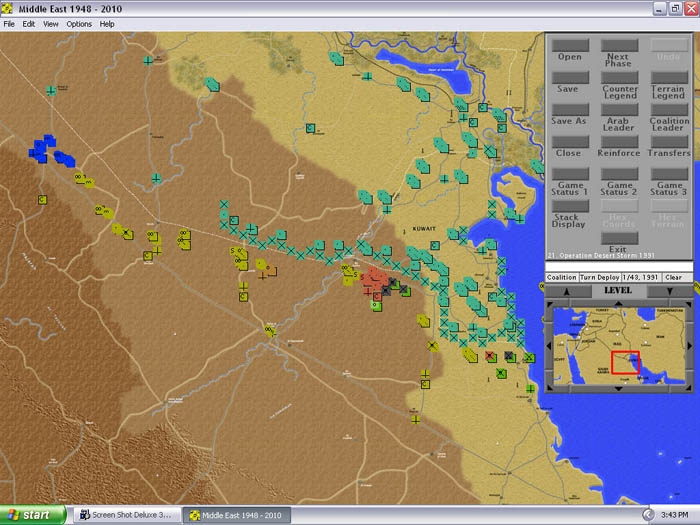Select the blue unit cluster on map
Viewport: 700px width, 525px height.
(50, 150)
